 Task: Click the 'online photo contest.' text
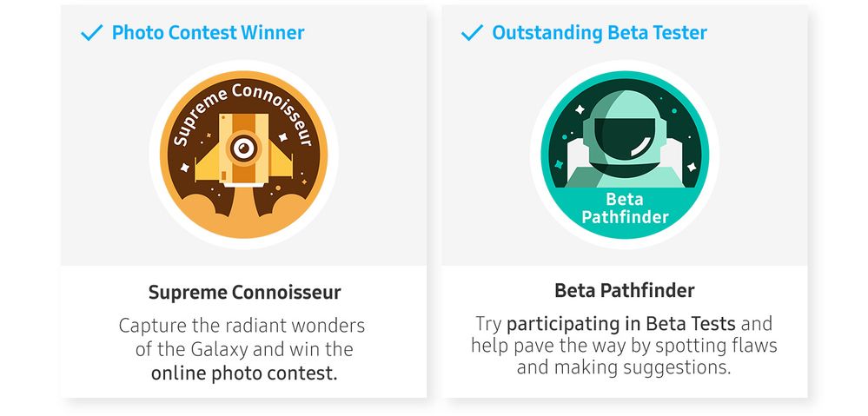click(x=244, y=373)
